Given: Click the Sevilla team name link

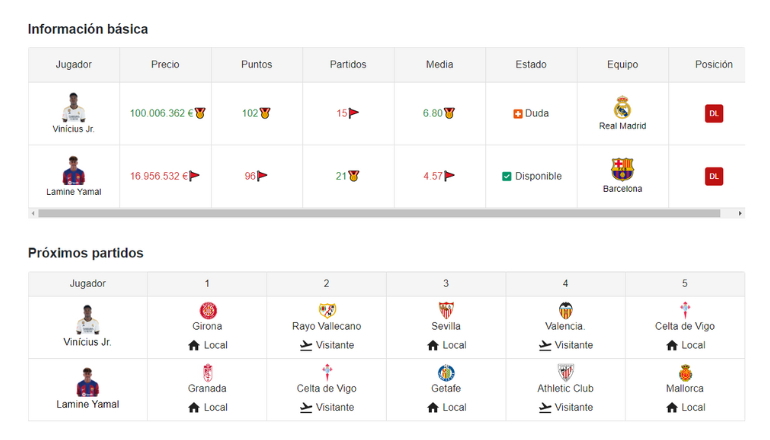Looking at the screenshot, I should pyautogui.click(x=446, y=326).
